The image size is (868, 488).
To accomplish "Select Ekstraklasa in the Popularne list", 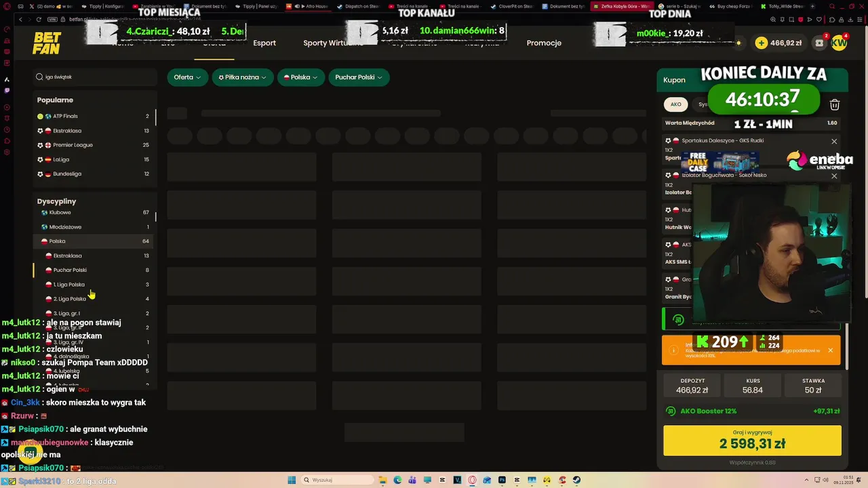I will tap(94, 131).
